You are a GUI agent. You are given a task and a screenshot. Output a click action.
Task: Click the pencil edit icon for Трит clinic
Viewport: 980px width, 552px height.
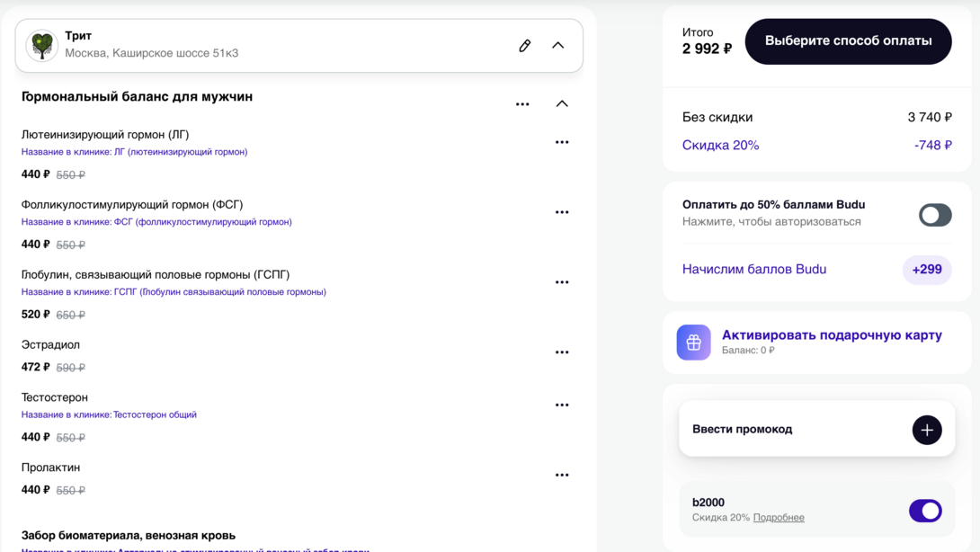point(525,46)
